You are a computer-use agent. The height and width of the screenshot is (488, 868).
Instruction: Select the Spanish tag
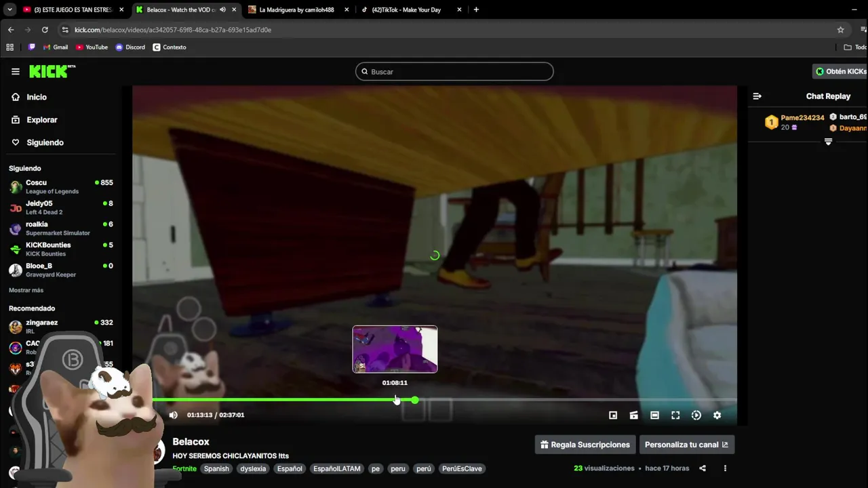pyautogui.click(x=216, y=468)
